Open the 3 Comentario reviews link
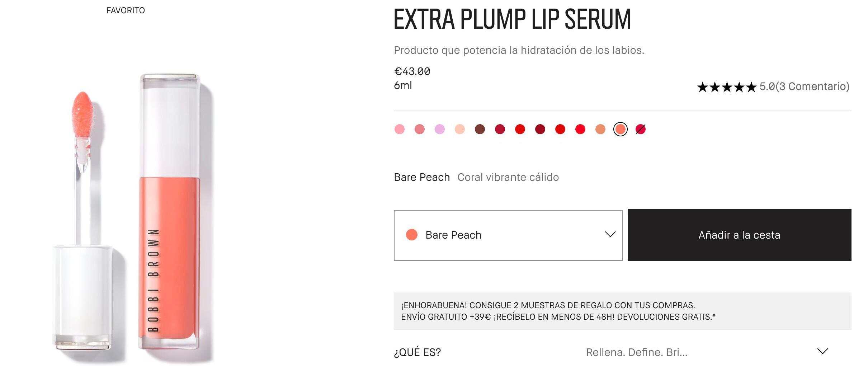This screenshot has width=868, height=366. click(812, 86)
